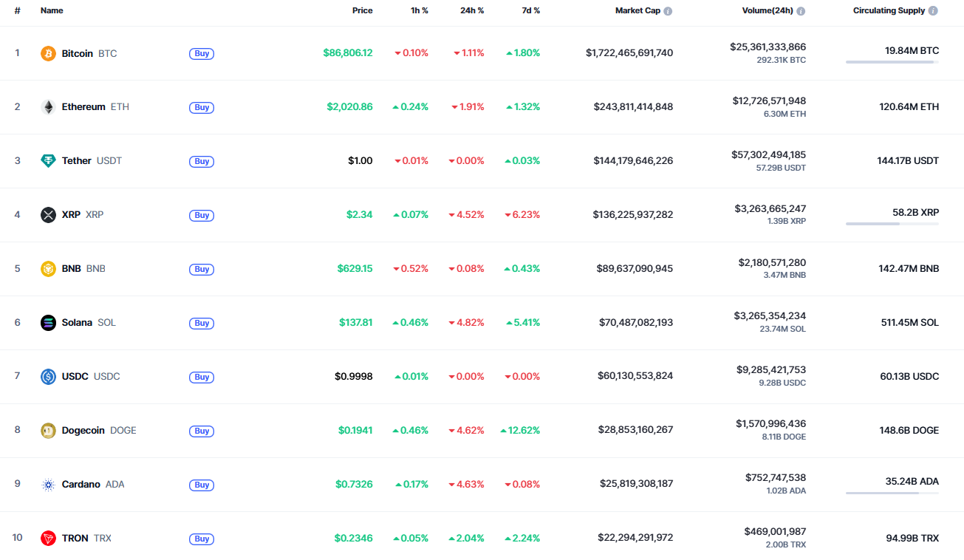Click Dogecoin's 7d change 12.62%
The image size is (964, 560).
pyautogui.click(x=521, y=431)
